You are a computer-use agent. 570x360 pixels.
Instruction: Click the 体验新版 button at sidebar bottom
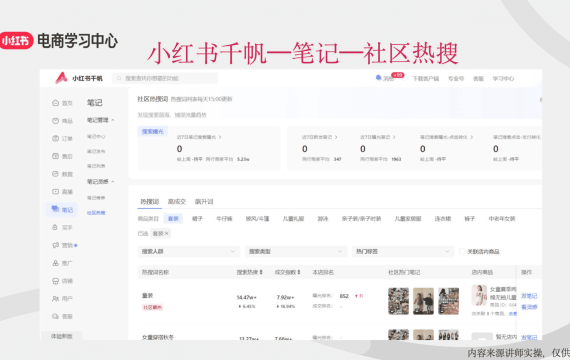coord(61,336)
